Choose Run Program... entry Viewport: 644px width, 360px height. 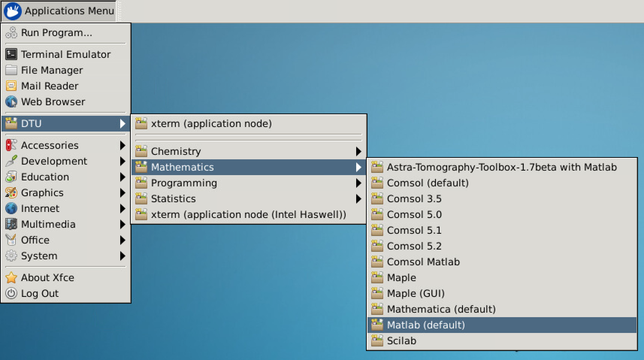[x=66, y=33]
